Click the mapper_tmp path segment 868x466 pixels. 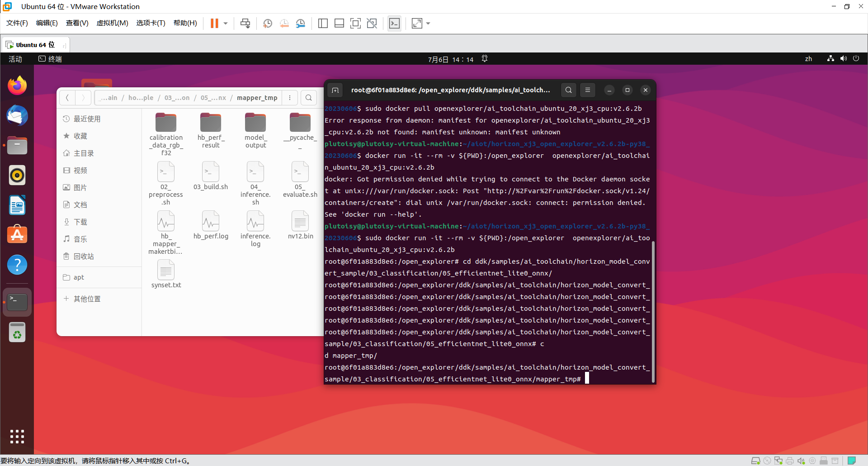pos(257,98)
